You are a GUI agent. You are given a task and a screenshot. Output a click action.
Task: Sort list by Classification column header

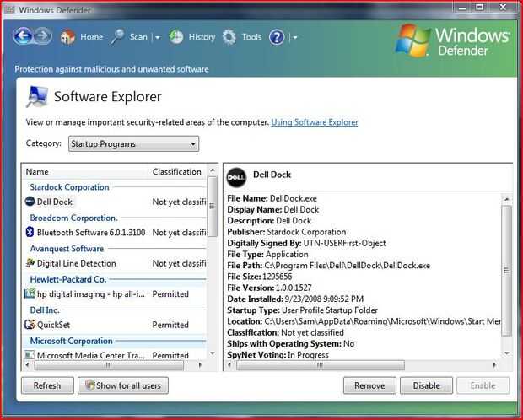[x=178, y=171]
